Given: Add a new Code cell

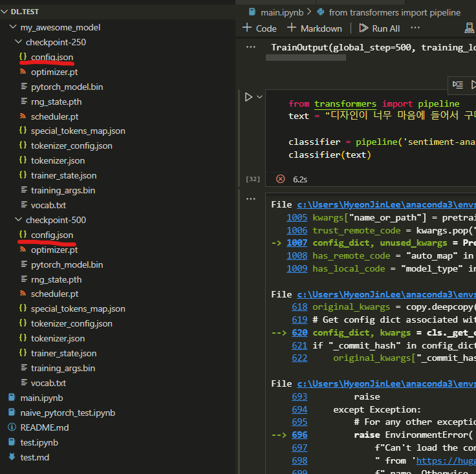Looking at the screenshot, I should (x=259, y=28).
